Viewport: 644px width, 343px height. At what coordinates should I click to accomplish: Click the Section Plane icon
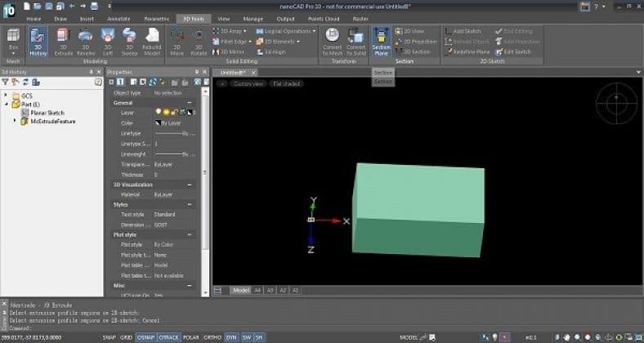click(x=381, y=39)
